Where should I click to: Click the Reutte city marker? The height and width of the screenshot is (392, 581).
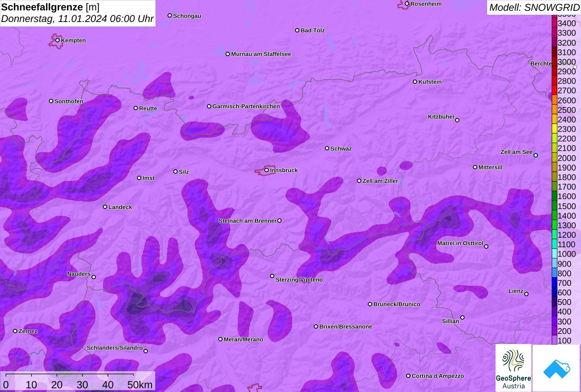pyautogui.click(x=136, y=108)
